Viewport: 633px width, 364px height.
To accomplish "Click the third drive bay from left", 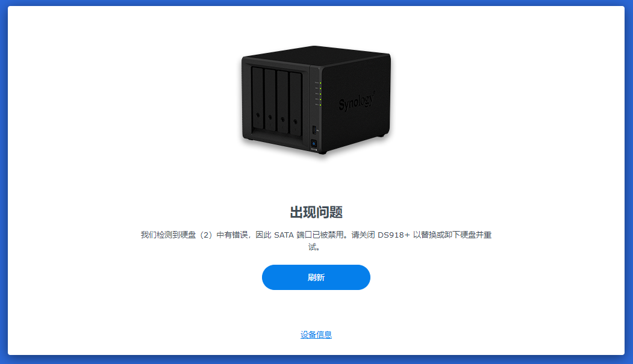I will tap(282, 102).
